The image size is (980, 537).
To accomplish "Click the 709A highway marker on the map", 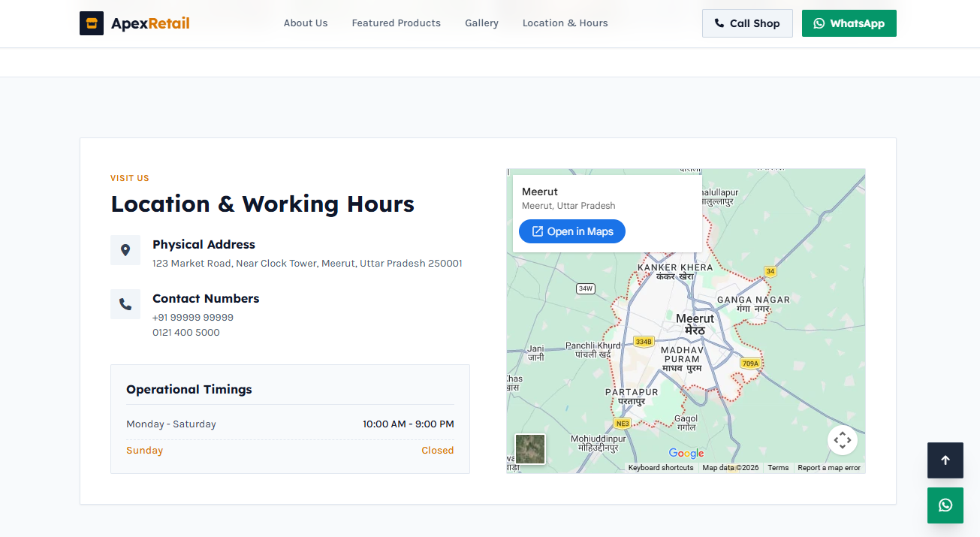I will [x=750, y=364].
